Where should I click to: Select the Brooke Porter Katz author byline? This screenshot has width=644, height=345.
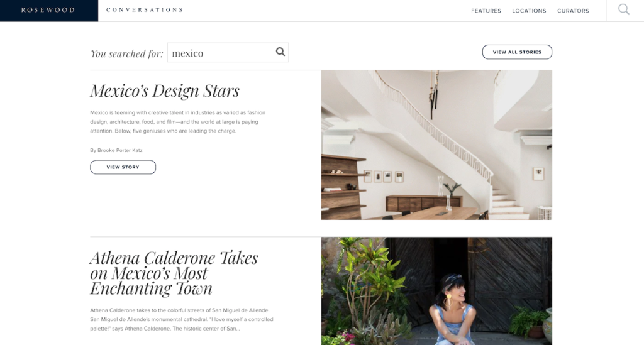[x=116, y=150]
